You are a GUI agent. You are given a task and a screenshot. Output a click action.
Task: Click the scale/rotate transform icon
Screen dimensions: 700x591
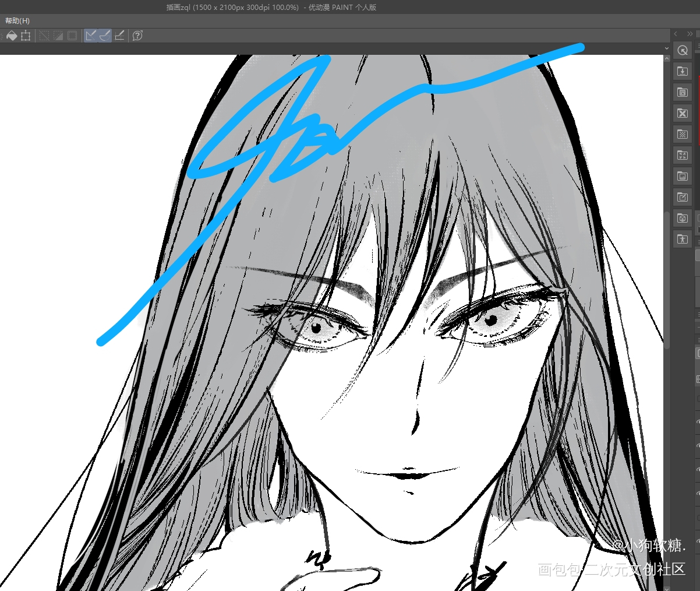point(26,36)
